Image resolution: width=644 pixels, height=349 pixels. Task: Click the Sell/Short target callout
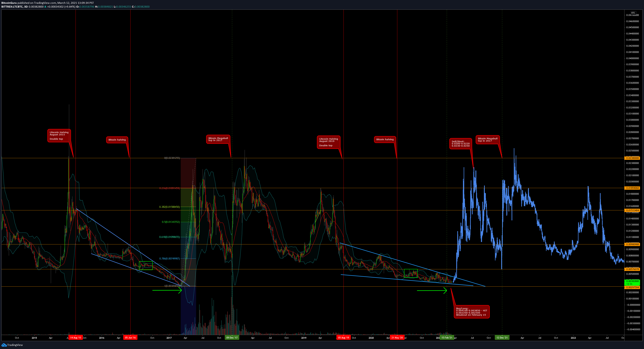point(461,143)
